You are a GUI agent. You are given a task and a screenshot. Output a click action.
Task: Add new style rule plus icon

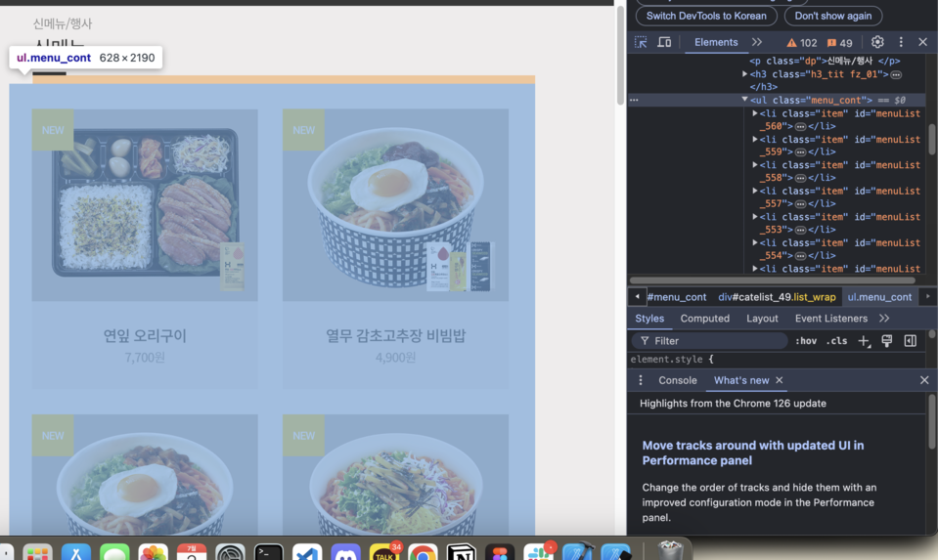[x=864, y=341]
